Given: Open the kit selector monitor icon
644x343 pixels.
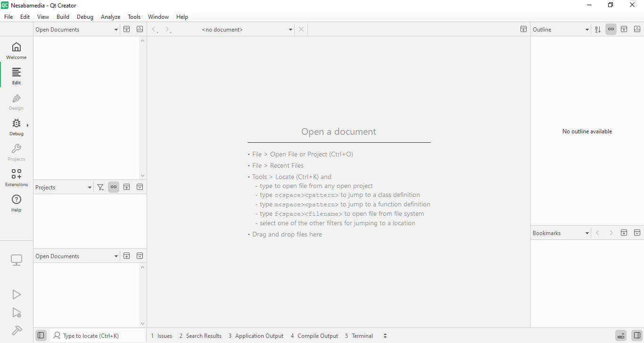Looking at the screenshot, I should point(17,260).
